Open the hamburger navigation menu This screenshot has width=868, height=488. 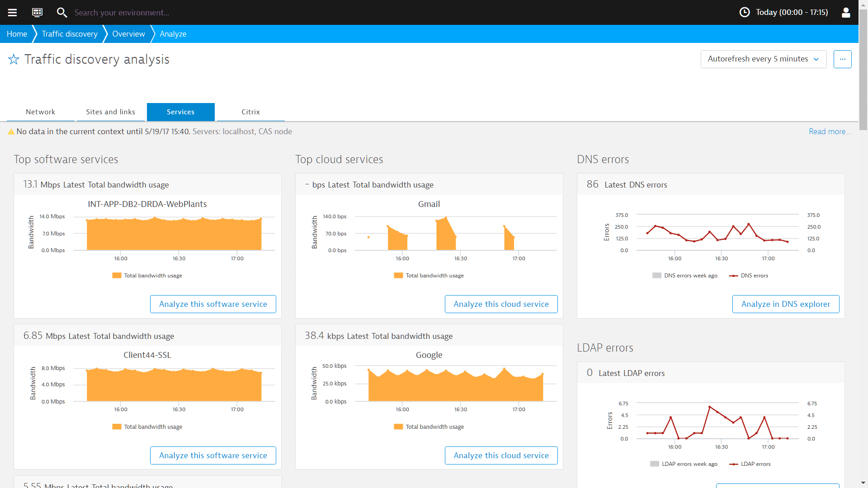[12, 12]
